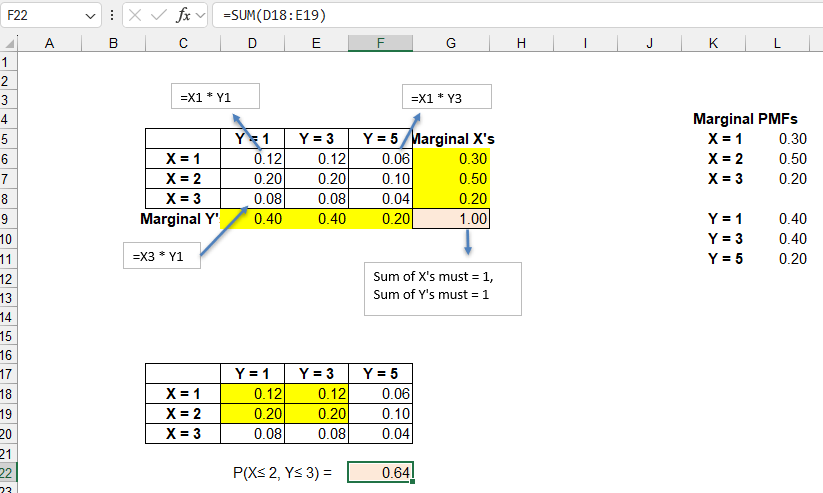Select the arrow pointing down from total 1.00
The image size is (823, 493).
pyautogui.click(x=467, y=243)
